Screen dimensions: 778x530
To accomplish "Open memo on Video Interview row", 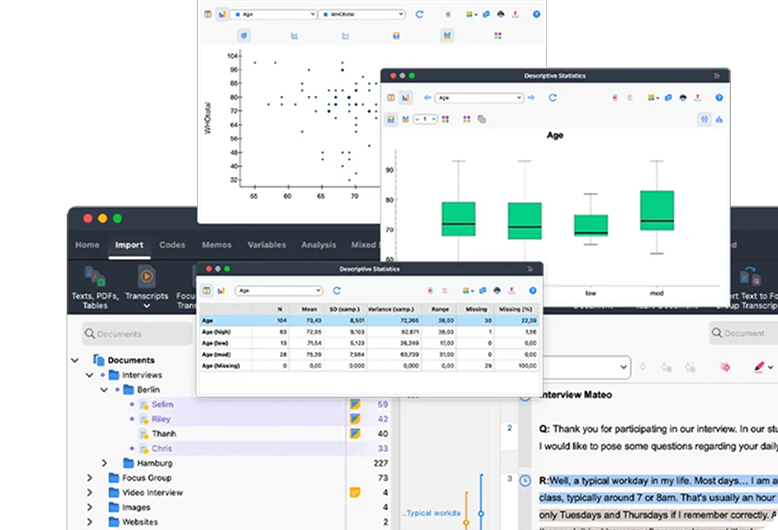I will pyautogui.click(x=355, y=492).
